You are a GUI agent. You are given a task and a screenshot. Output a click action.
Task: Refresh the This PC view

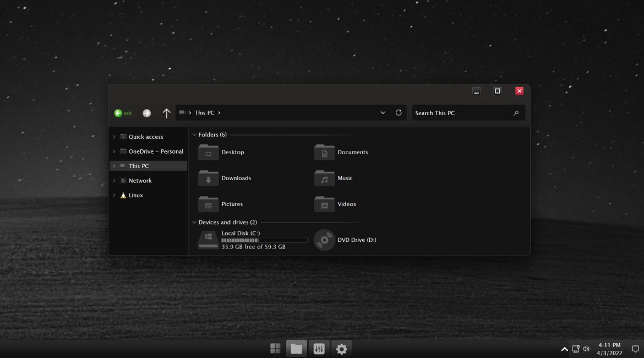(x=398, y=112)
